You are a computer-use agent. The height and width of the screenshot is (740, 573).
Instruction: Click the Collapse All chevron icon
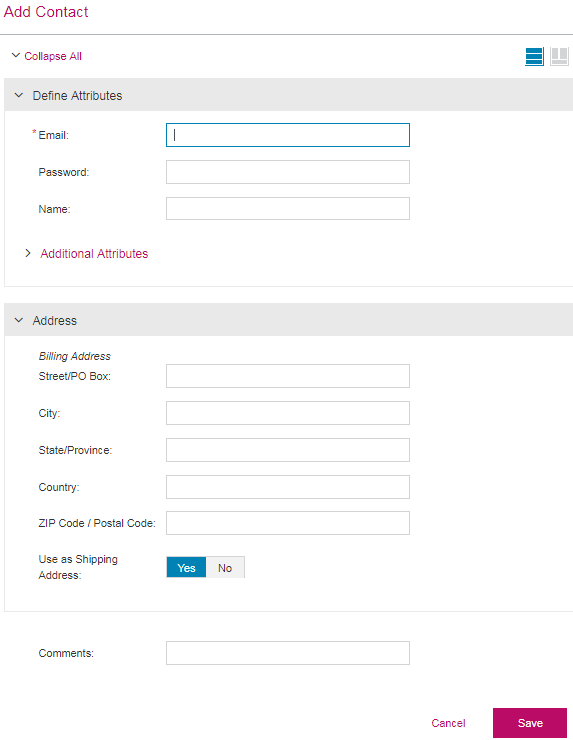pyautogui.click(x=16, y=56)
